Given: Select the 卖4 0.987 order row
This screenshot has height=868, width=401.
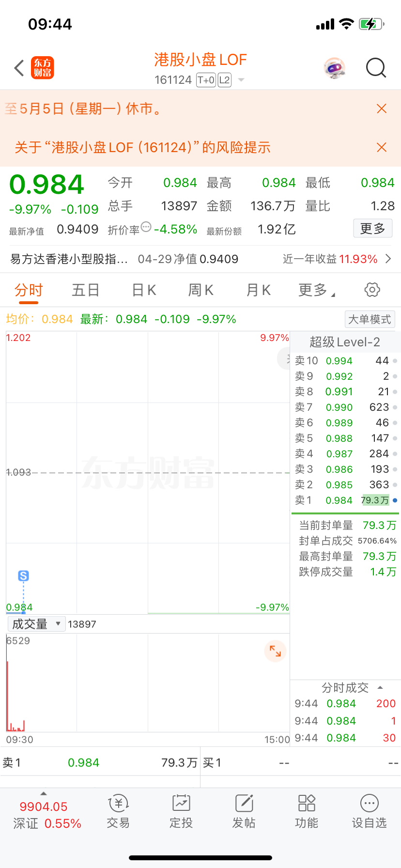Looking at the screenshot, I should click(345, 454).
